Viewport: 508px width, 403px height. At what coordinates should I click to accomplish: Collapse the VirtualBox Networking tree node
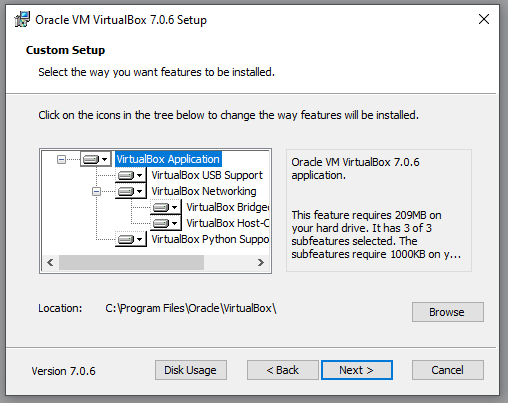point(96,191)
